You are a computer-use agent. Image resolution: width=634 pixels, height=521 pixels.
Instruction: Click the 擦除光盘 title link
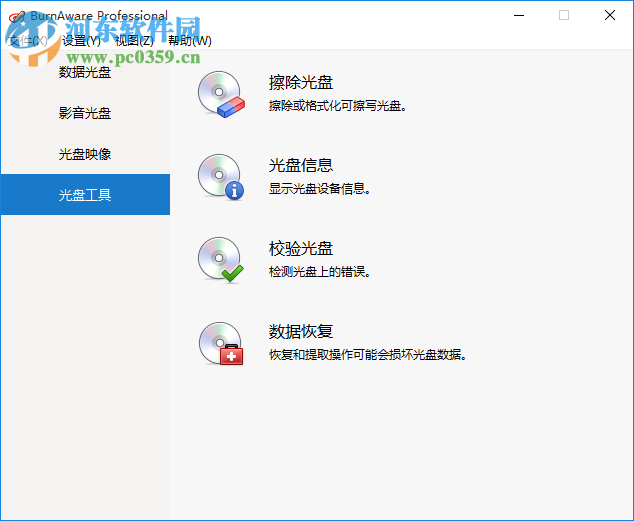pyautogui.click(x=301, y=82)
